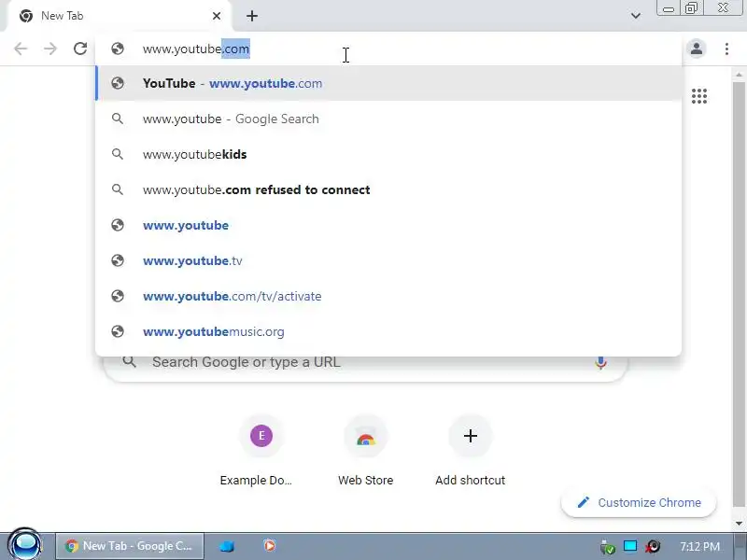Go forward using the forward arrow
The width and height of the screenshot is (747, 560).
[50, 49]
